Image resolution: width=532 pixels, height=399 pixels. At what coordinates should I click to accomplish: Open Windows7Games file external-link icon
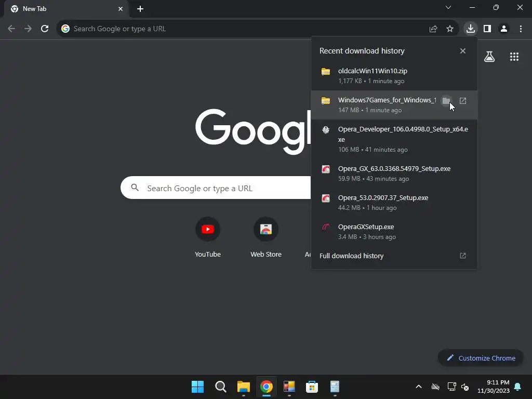pos(463,101)
